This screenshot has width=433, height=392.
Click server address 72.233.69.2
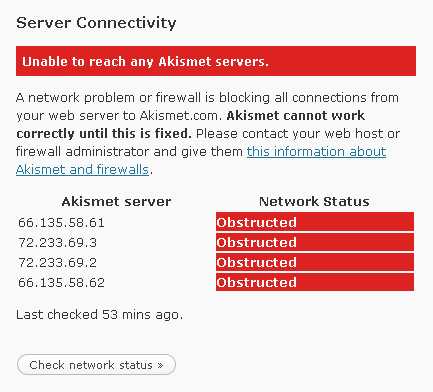click(x=57, y=262)
